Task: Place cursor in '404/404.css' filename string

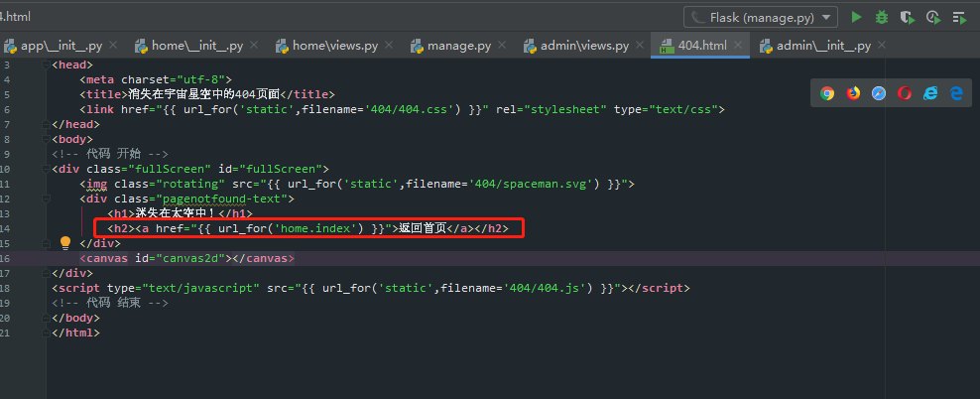Action: point(412,109)
